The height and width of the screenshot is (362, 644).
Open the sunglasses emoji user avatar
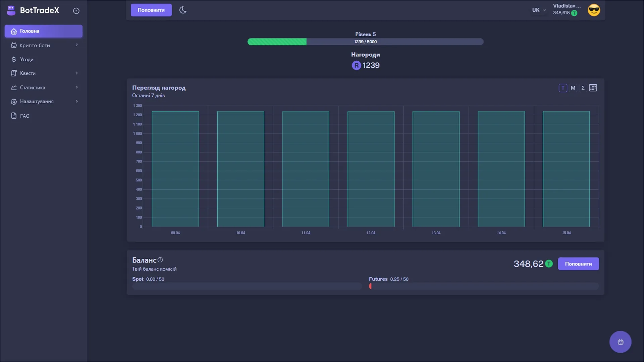pyautogui.click(x=594, y=10)
